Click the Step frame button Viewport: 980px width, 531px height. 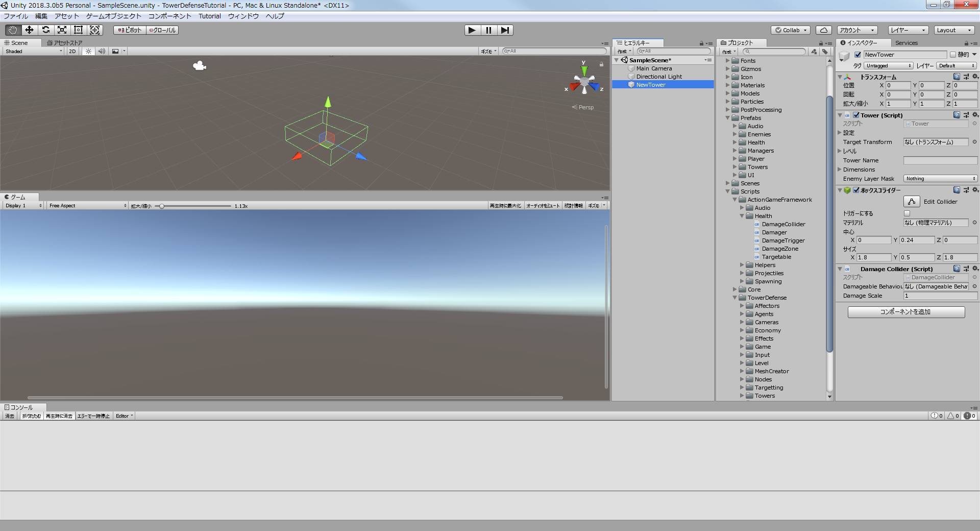coord(505,30)
